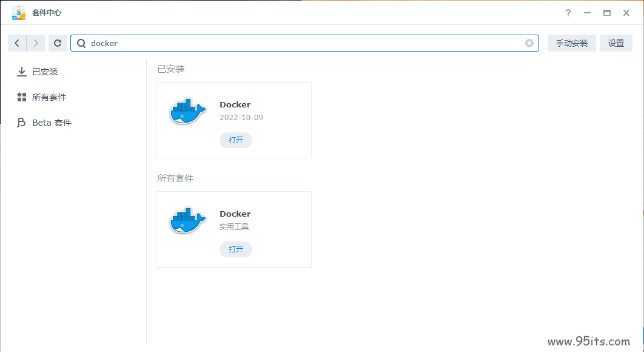This screenshot has width=644, height=352.
Task: Click the 2022-10-09 date text
Action: pos(241,118)
